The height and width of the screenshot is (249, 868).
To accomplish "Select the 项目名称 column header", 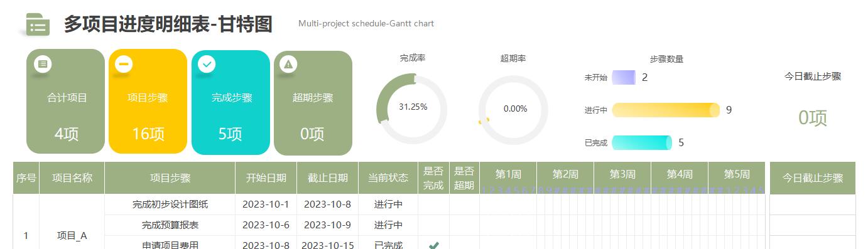I will [x=72, y=178].
